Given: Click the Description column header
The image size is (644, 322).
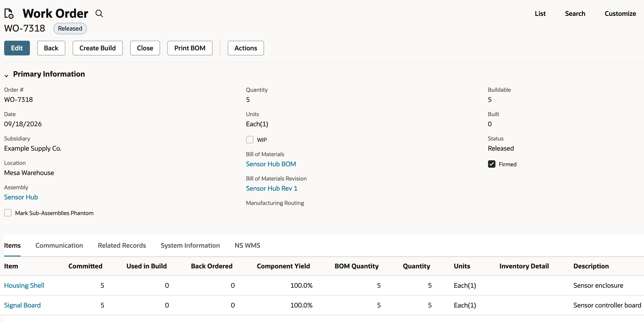Looking at the screenshot, I should click(x=591, y=266).
